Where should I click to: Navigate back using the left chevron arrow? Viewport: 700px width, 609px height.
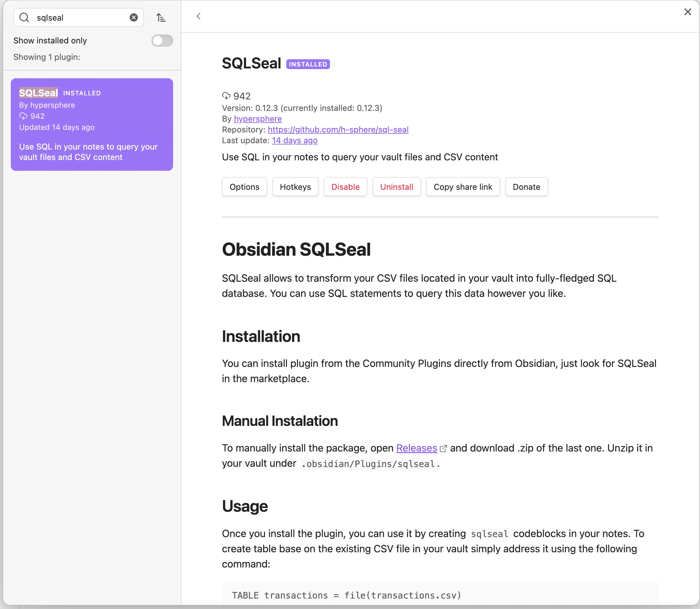tap(198, 16)
